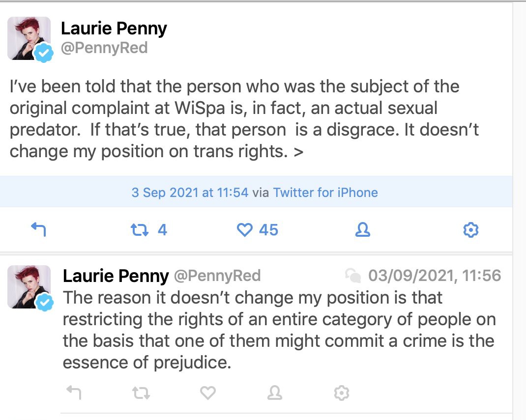Click the profile icon under the reply tweet
The width and height of the screenshot is (526, 420).
(x=274, y=392)
